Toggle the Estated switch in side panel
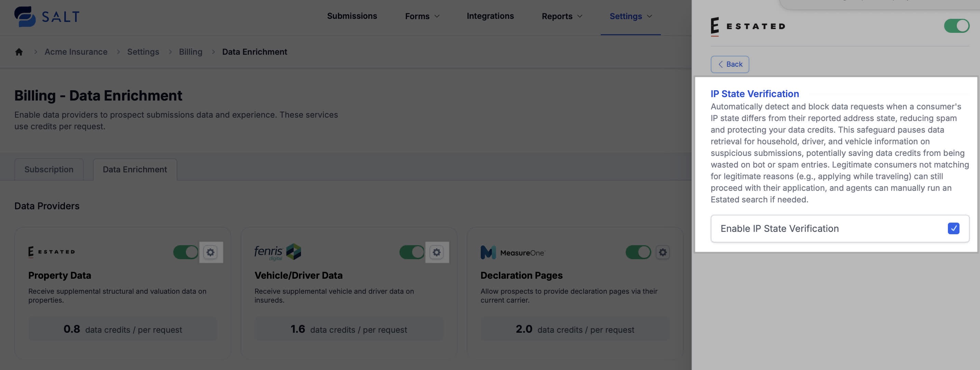The height and width of the screenshot is (370, 980). click(956, 26)
